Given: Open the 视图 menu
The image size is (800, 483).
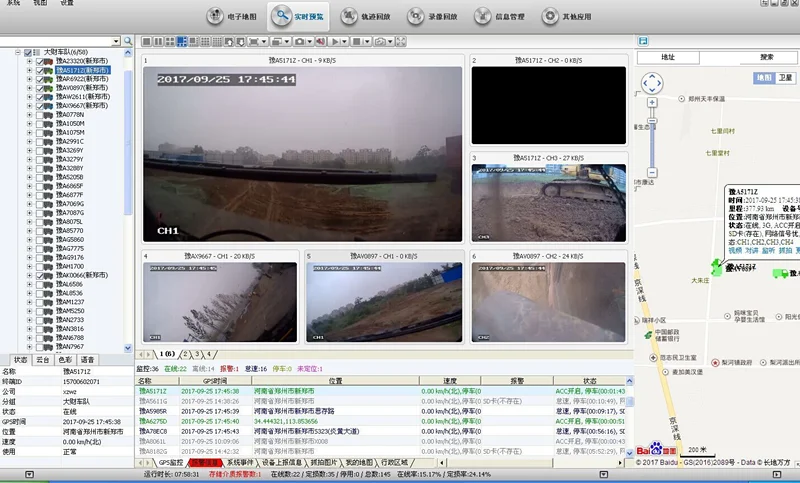Looking at the screenshot, I should tap(40, 3).
